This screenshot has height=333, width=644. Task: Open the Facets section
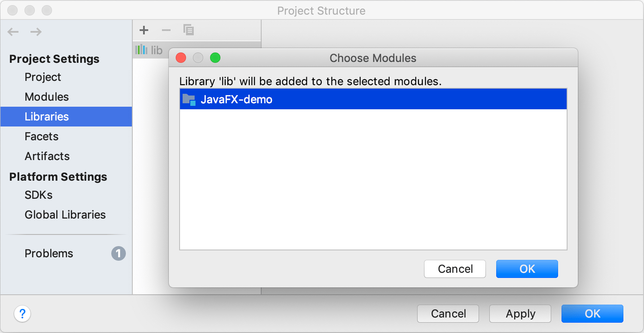click(x=42, y=136)
